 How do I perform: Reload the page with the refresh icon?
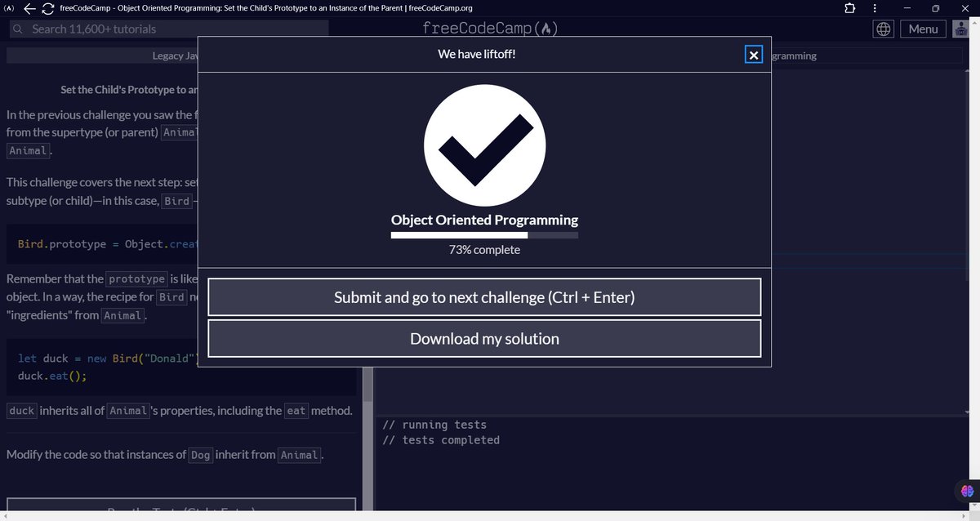[x=47, y=8]
